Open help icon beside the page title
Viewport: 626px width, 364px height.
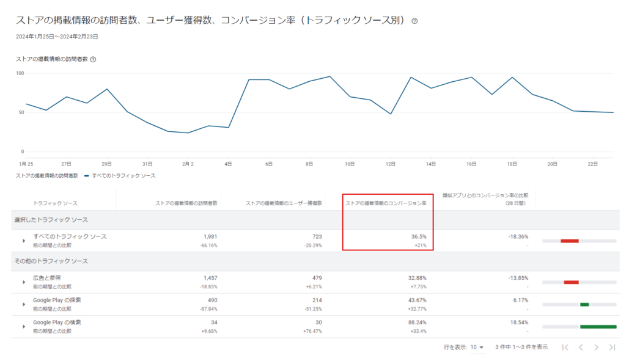click(x=414, y=21)
